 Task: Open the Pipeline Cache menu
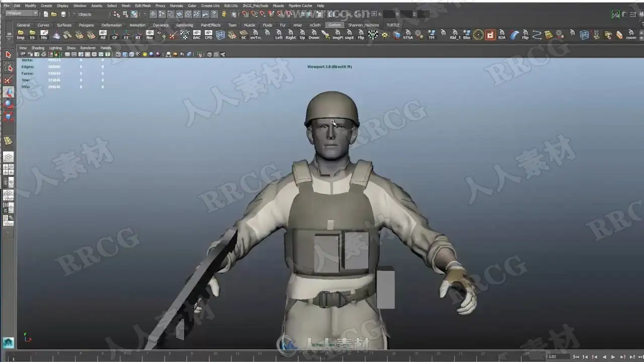click(300, 6)
